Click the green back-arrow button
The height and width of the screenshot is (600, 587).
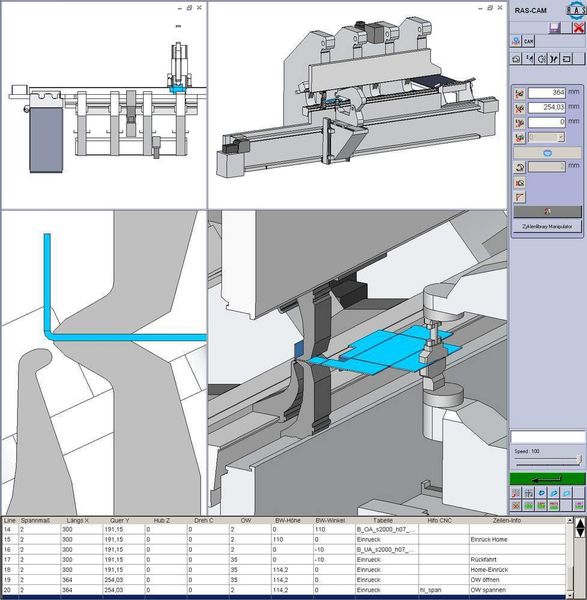pyautogui.click(x=547, y=479)
